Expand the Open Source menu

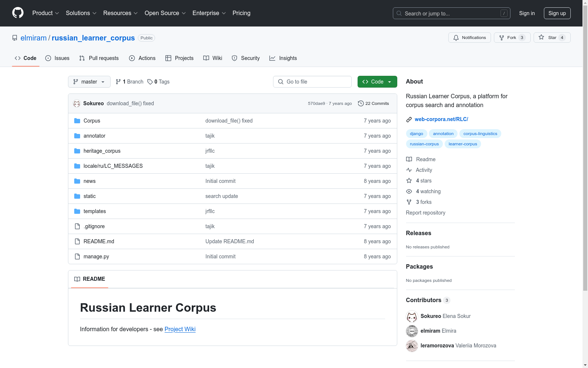click(x=165, y=13)
